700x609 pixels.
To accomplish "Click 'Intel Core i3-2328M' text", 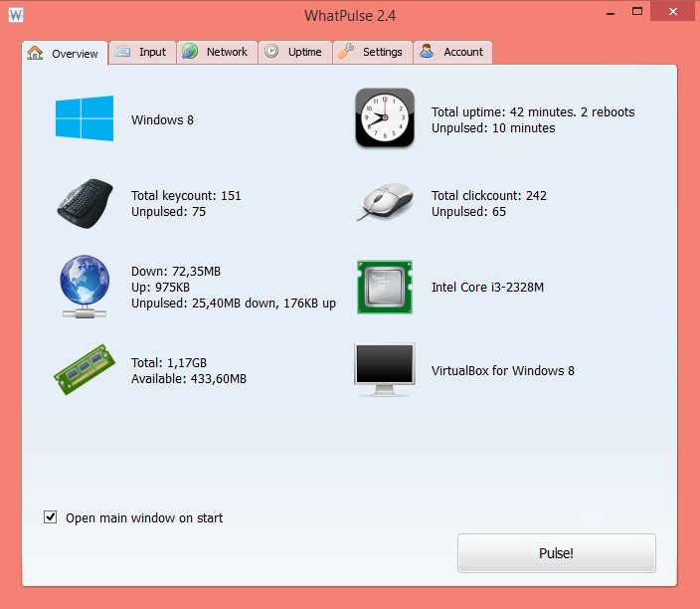I will coord(488,287).
